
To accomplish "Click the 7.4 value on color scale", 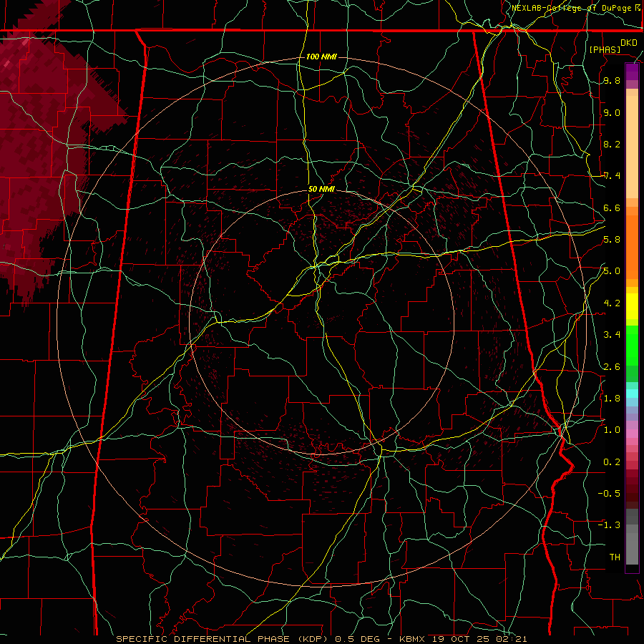I will tap(612, 176).
